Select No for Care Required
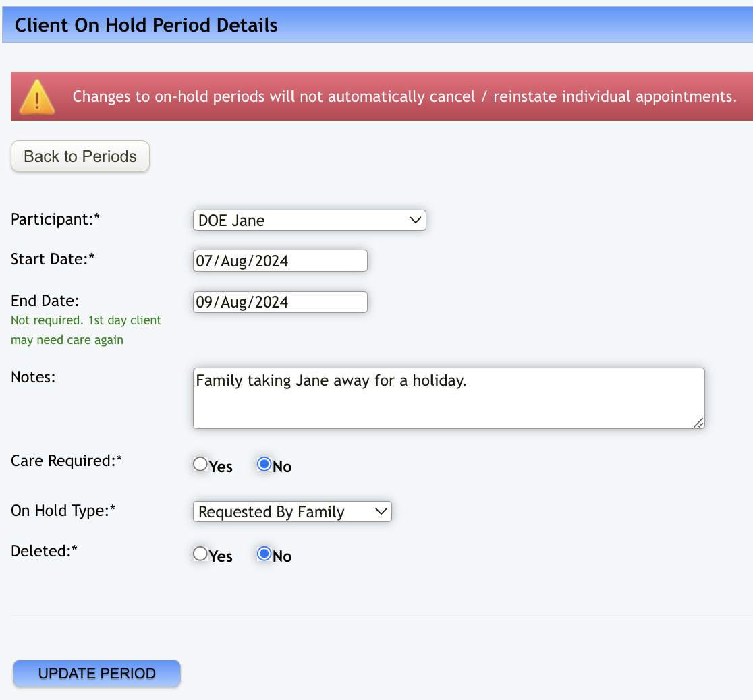The height and width of the screenshot is (700, 753). (264, 464)
